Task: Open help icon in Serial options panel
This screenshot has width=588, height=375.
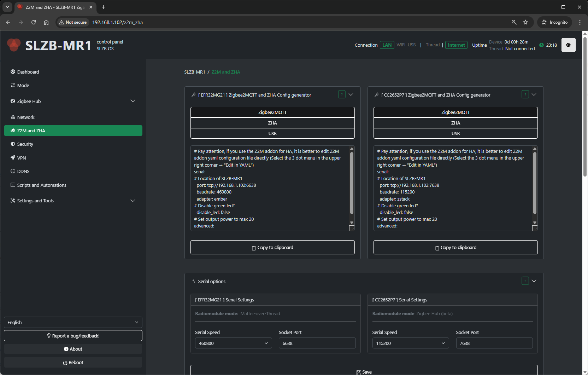Action: click(525, 281)
